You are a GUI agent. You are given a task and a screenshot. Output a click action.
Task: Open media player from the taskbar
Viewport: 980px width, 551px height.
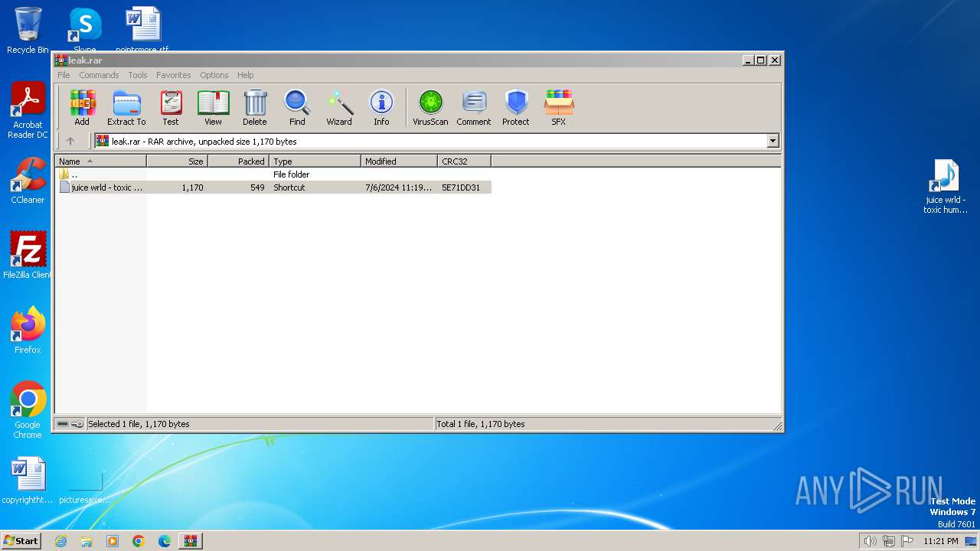click(113, 541)
